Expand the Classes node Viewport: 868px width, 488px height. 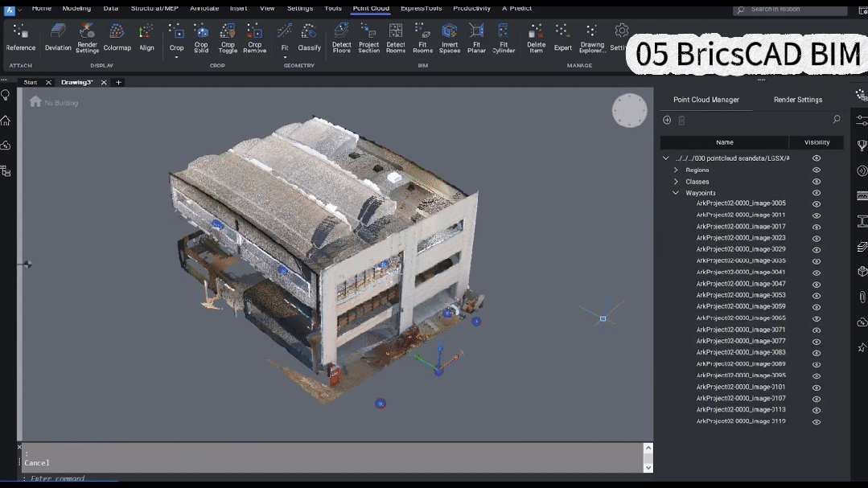[x=676, y=182]
